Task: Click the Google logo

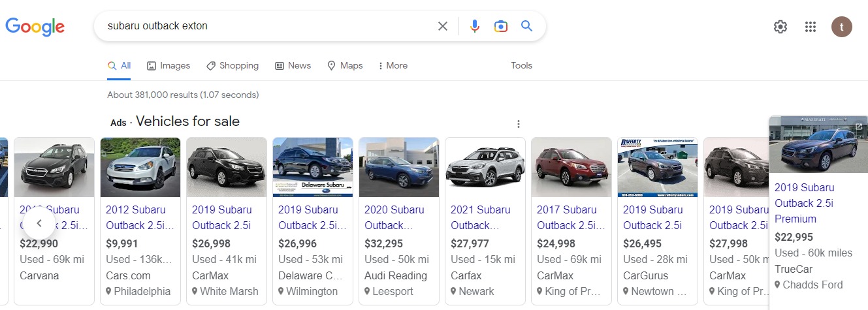Action: coord(35,27)
